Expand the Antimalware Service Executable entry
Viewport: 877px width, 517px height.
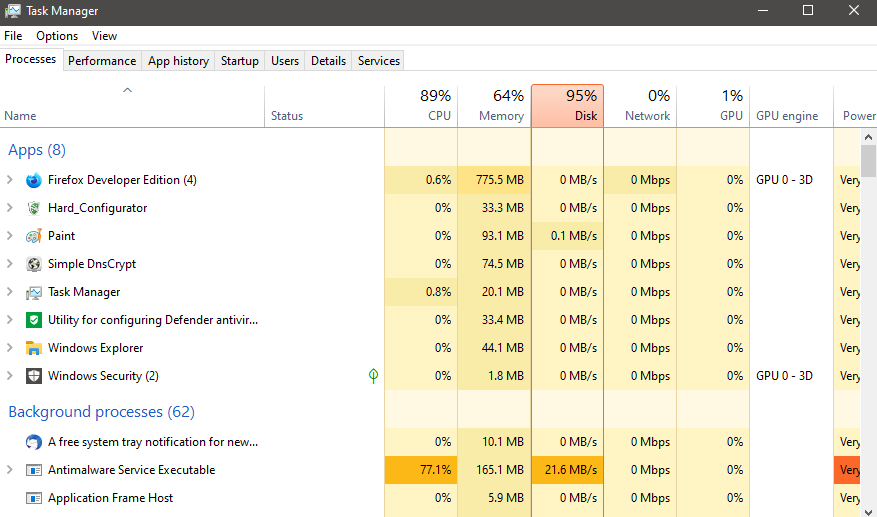(10, 470)
